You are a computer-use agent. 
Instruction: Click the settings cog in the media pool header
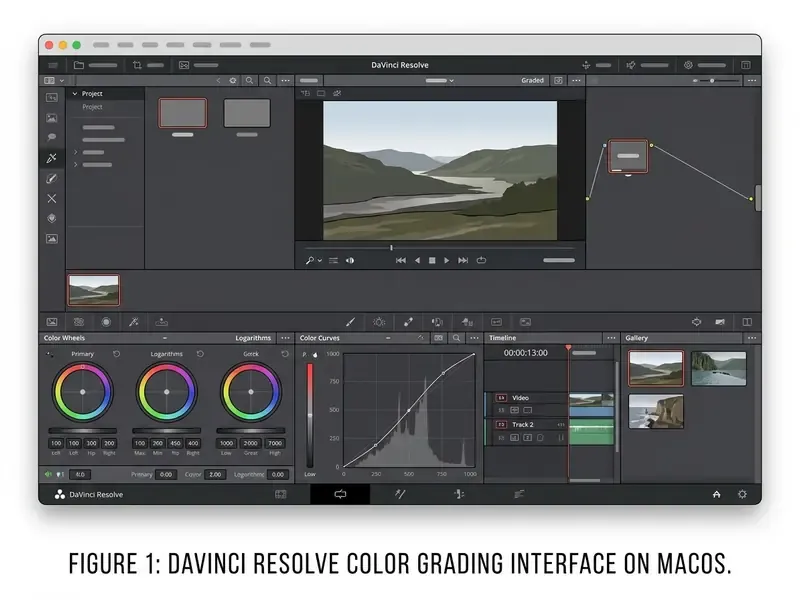click(233, 81)
